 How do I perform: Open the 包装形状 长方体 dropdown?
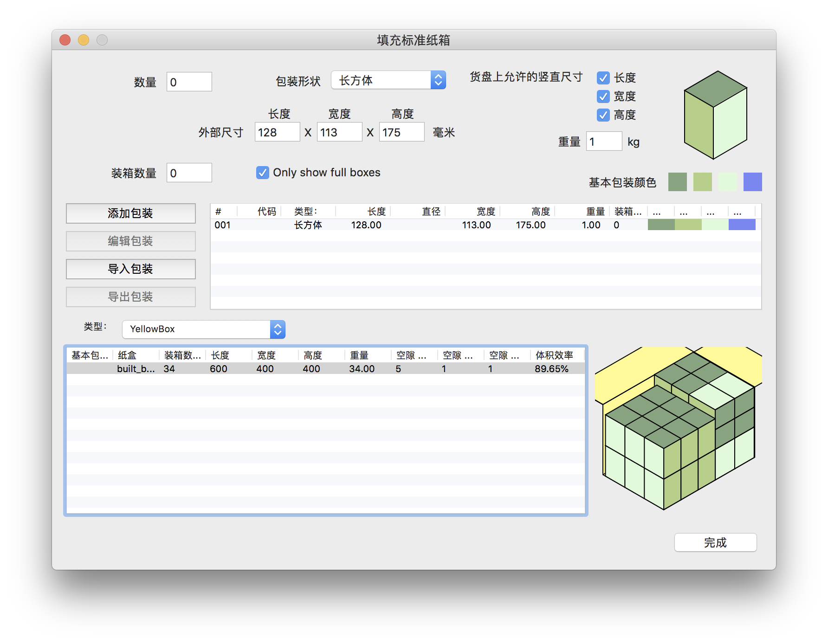[388, 80]
